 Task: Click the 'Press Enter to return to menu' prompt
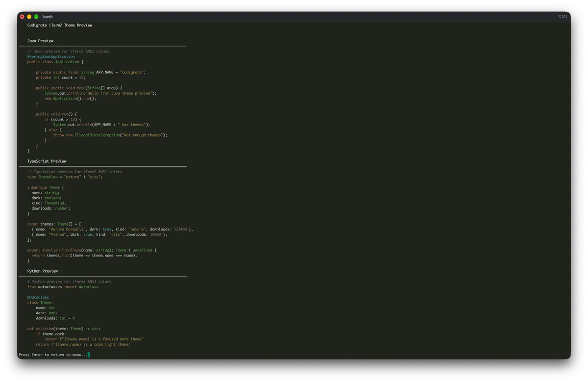coord(53,355)
